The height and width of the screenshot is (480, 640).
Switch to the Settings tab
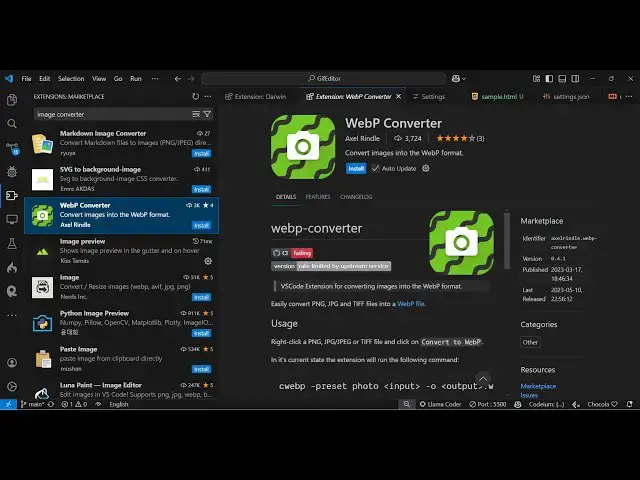tap(428, 96)
